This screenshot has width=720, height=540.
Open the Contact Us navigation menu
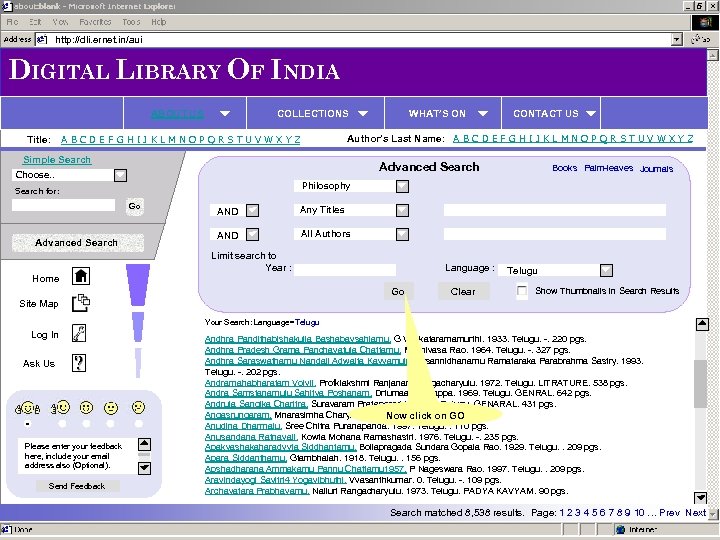pyautogui.click(x=551, y=113)
